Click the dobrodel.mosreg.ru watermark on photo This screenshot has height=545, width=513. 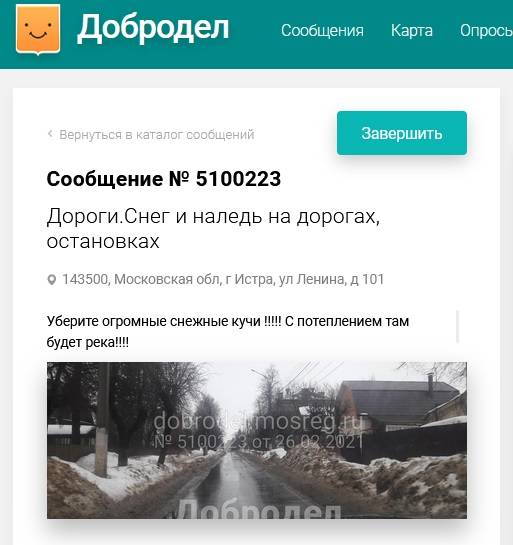258,422
